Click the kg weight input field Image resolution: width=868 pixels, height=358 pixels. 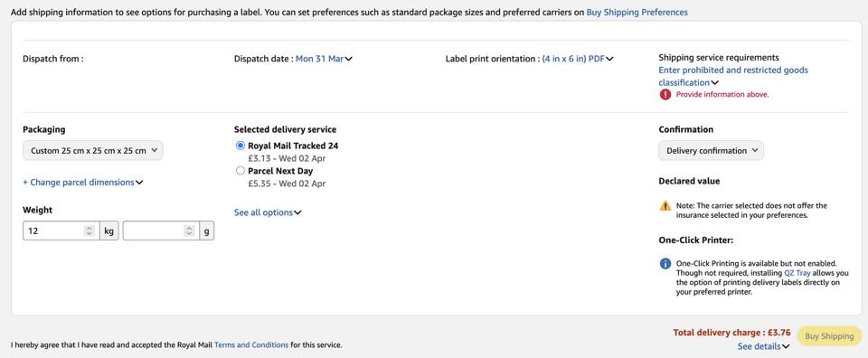(x=53, y=231)
